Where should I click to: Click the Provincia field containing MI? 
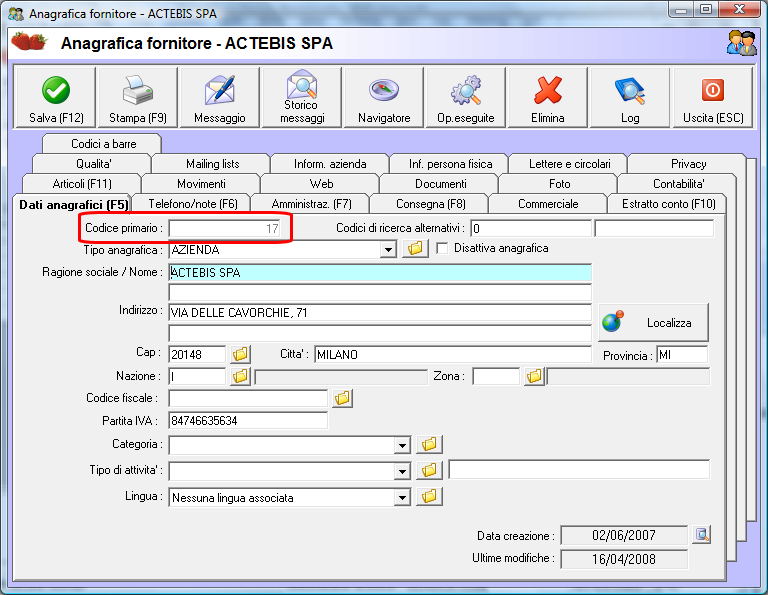click(x=682, y=355)
